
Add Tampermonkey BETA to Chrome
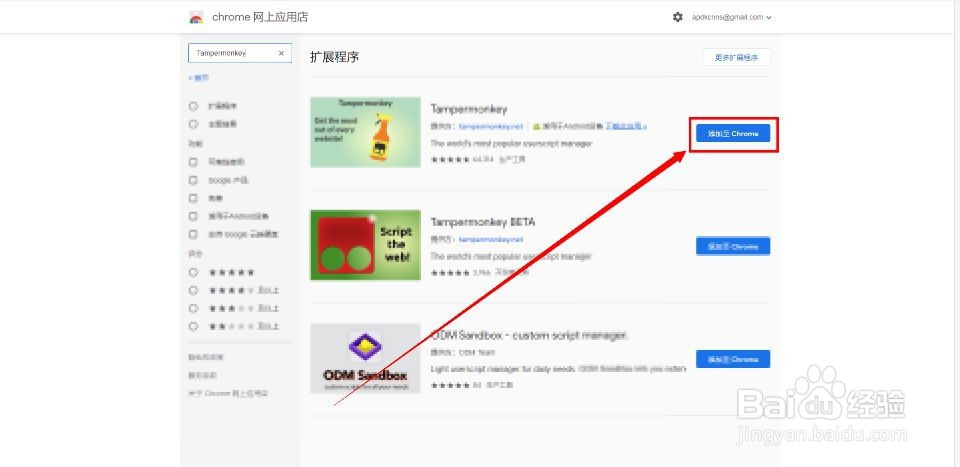coord(733,246)
